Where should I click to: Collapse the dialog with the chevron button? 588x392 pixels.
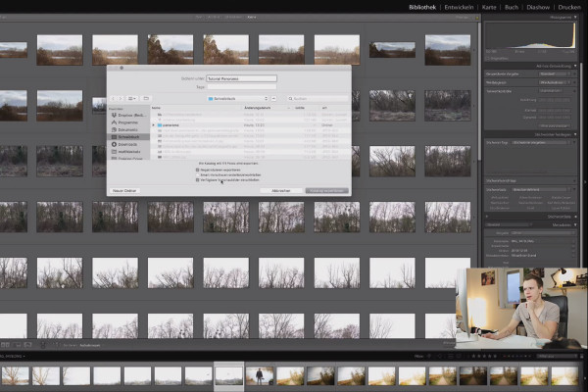[273, 99]
